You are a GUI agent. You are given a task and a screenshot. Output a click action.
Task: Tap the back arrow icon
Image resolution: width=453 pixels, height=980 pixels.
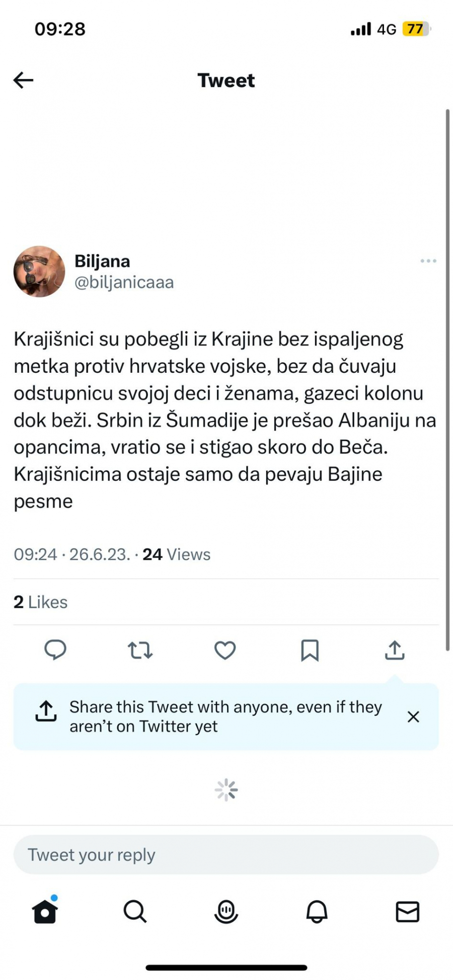(x=23, y=80)
